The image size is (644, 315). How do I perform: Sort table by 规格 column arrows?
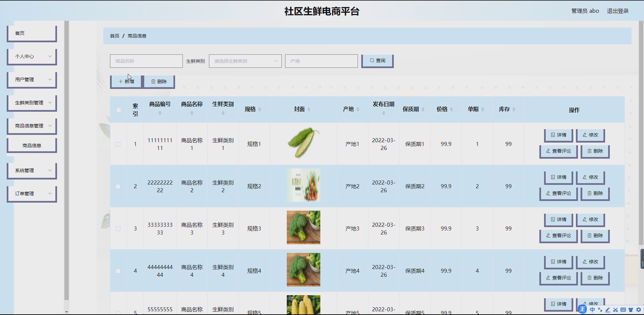260,109
